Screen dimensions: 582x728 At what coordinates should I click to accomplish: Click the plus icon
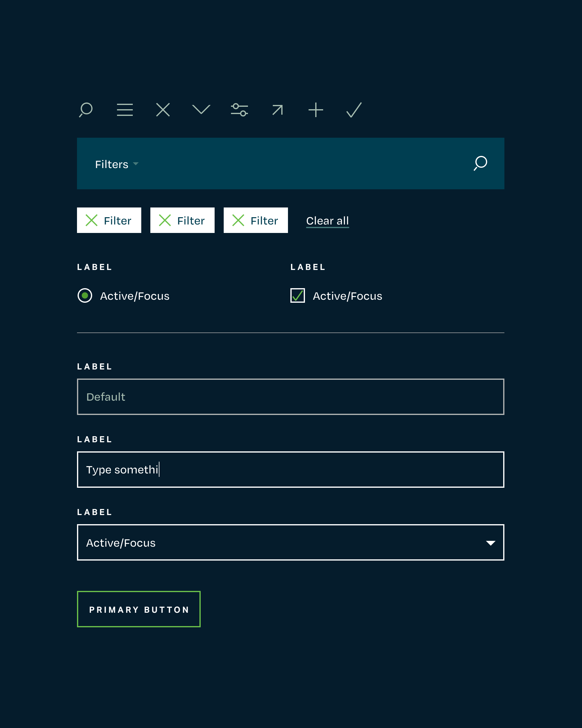coord(316,110)
